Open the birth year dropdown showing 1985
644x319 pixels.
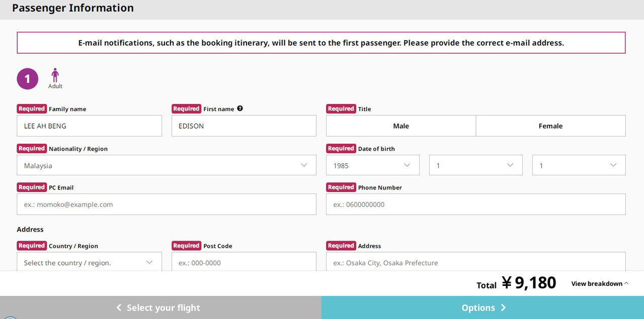(x=372, y=165)
